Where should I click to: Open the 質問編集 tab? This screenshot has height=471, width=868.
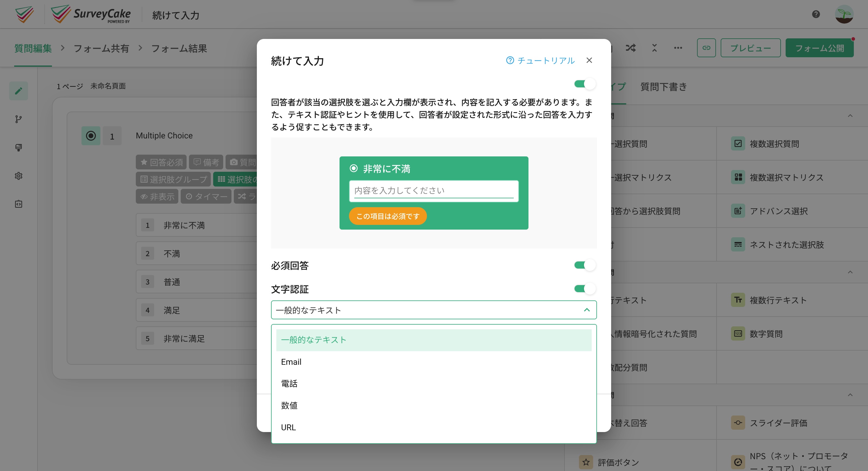tap(33, 48)
